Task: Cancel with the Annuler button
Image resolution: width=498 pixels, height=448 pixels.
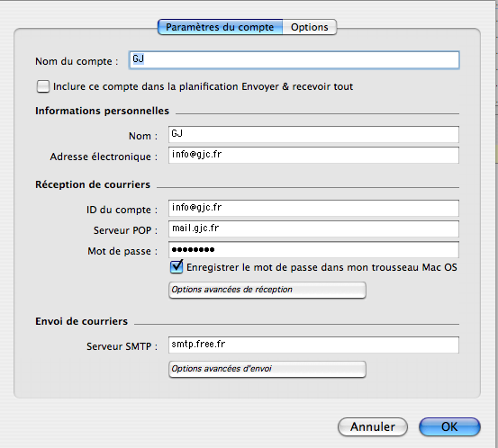Action: click(x=373, y=426)
